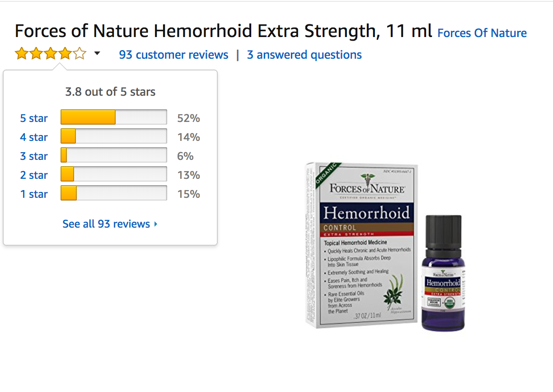Open the Hemorrhoid Control box product image
Viewport: 553px width, 392px height.
click(x=361, y=245)
